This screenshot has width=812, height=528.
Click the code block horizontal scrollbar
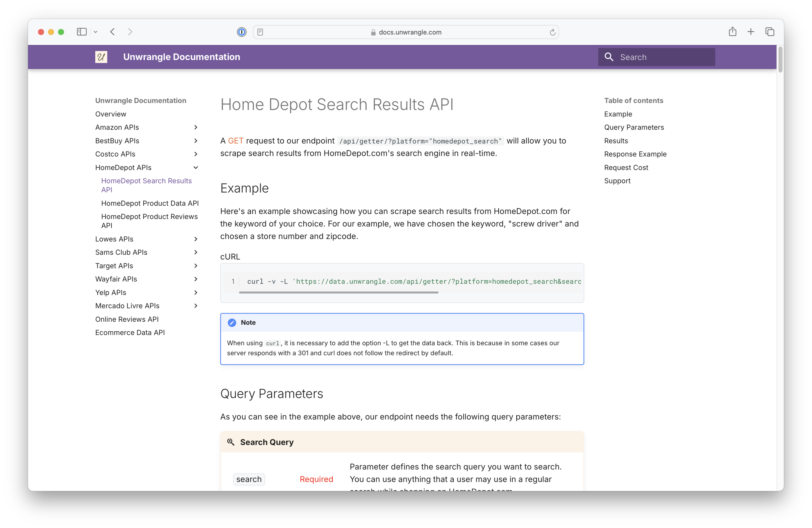(338, 292)
